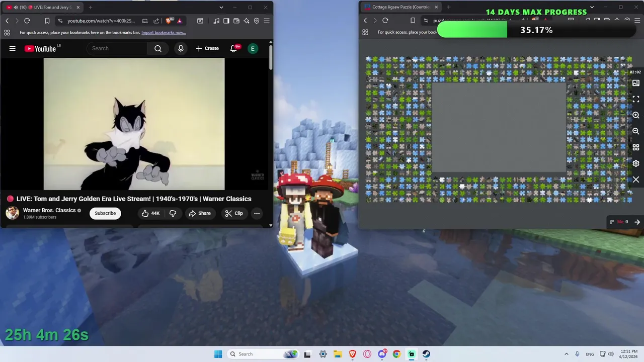Go back in the puzzle browser window
Viewport: 644px width, 362px height.
365,21
